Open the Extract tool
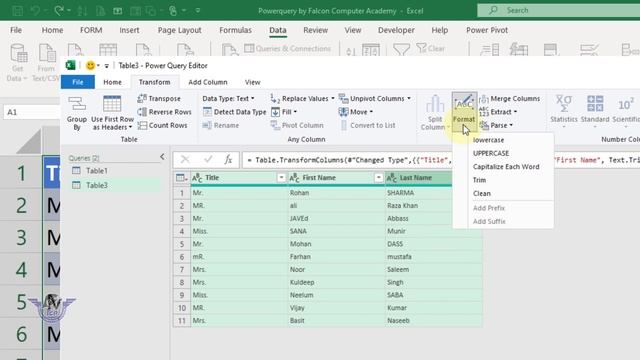 point(498,112)
